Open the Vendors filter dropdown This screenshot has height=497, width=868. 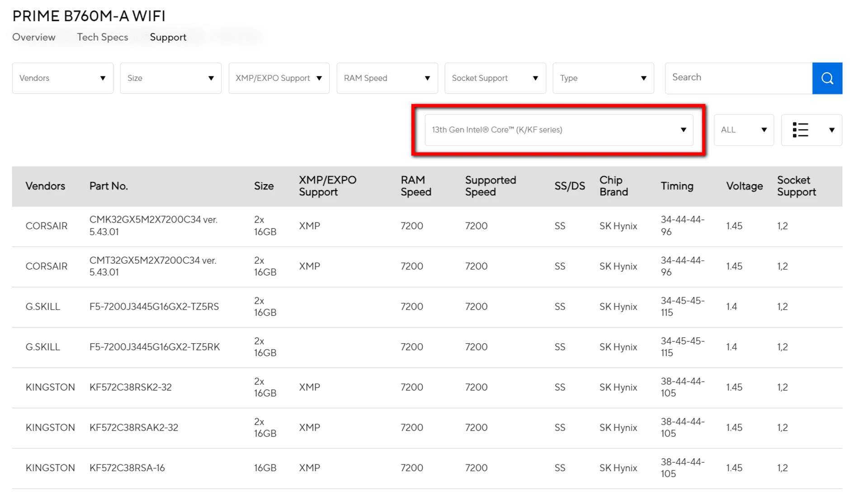coord(62,78)
